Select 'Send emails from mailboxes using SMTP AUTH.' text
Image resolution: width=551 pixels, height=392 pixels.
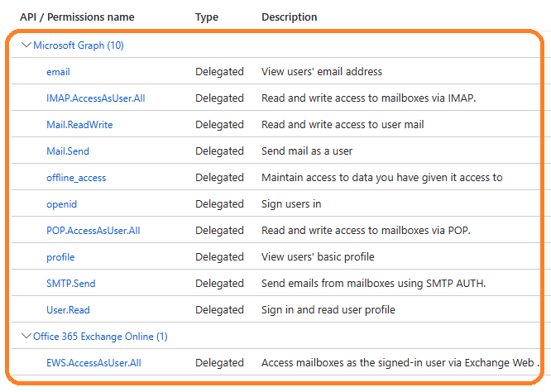(374, 284)
